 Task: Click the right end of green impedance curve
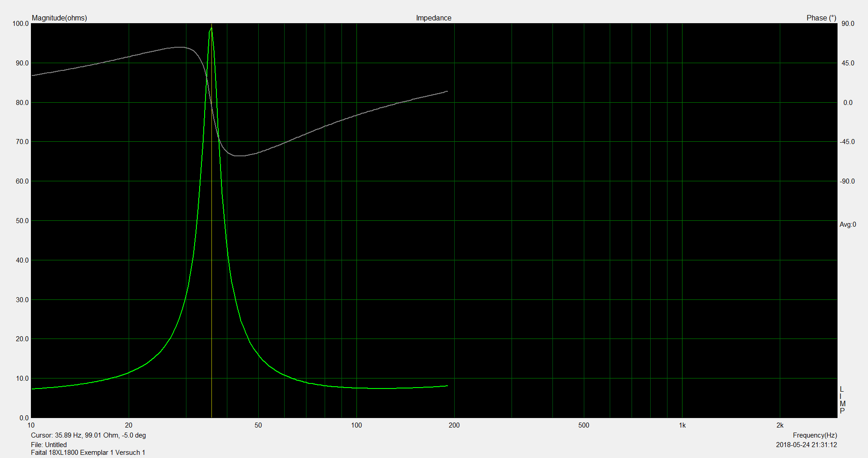447,386
